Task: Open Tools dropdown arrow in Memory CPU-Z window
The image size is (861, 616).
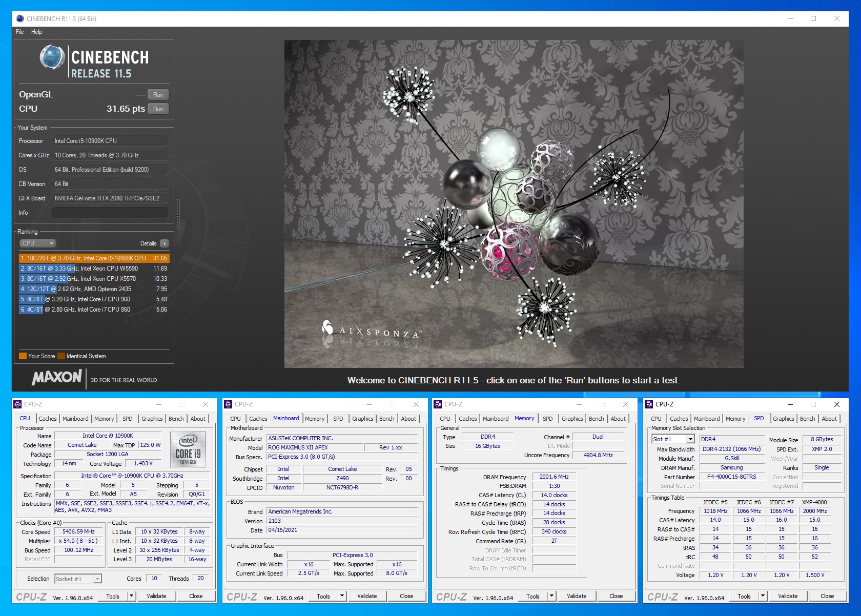Action: click(x=551, y=596)
